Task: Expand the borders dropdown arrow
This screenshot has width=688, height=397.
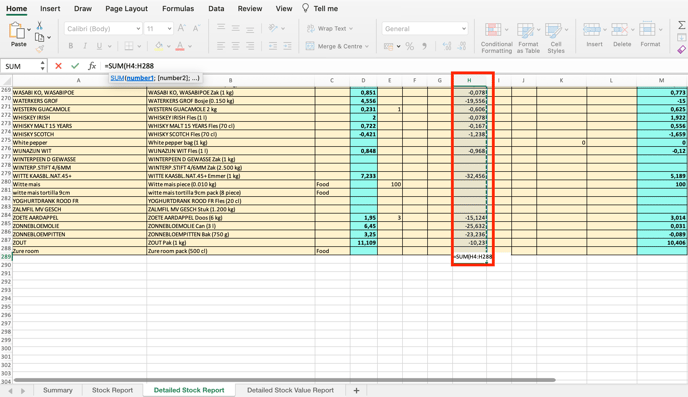Action: 139,46
